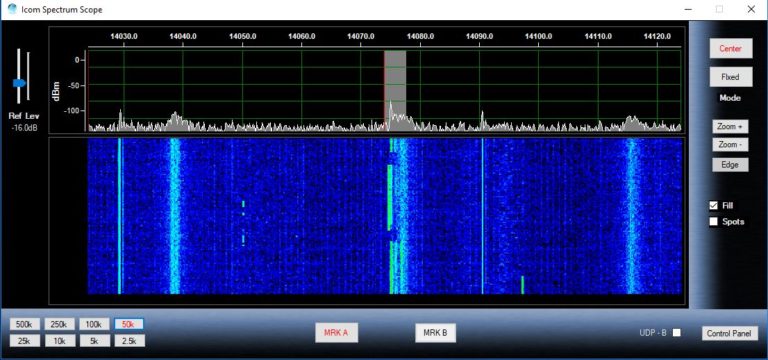Enable the Spots checkbox
Viewport: 768px width, 360px height.
pos(714,221)
